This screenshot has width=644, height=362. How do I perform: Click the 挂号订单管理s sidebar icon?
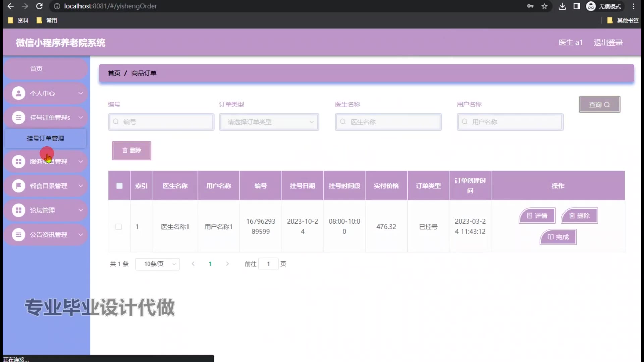tap(18, 118)
